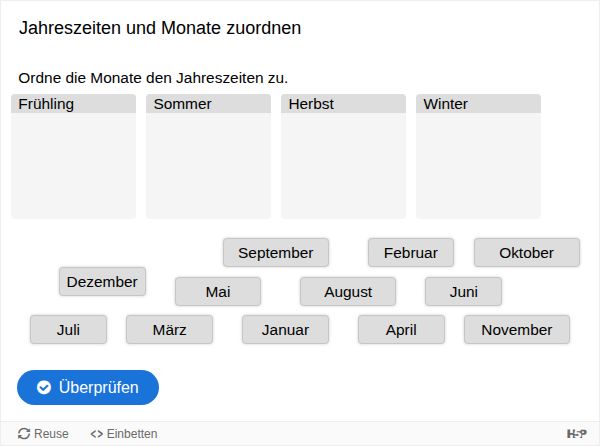
Task: Pick the Februar month tile
Action: tap(410, 253)
